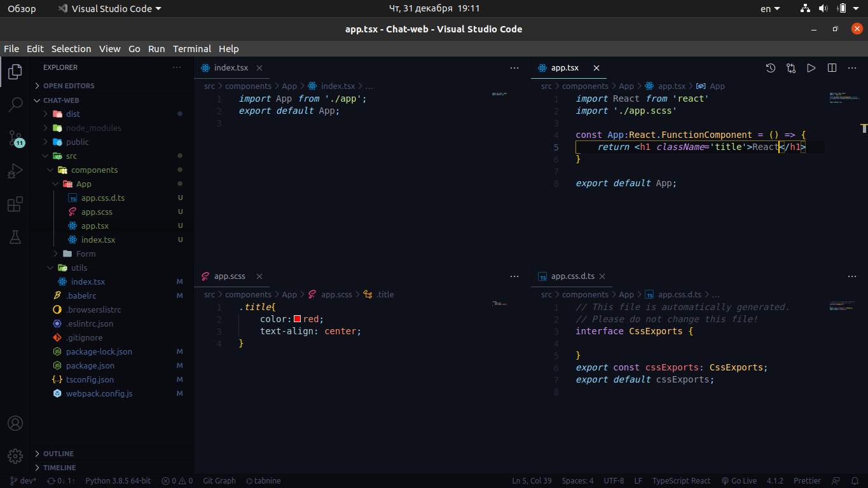
Task: Click the red color swatch in app.scss
Action: pyautogui.click(x=297, y=319)
